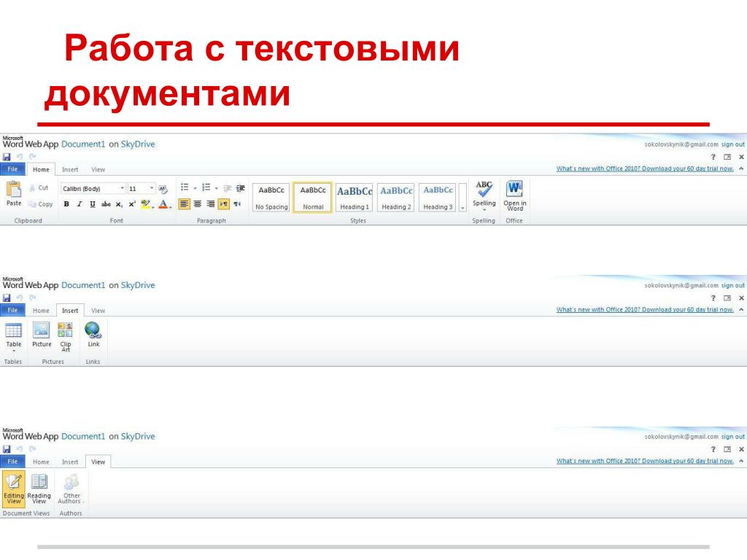Open the File tab on Home ribbon
The height and width of the screenshot is (560, 747).
point(13,169)
